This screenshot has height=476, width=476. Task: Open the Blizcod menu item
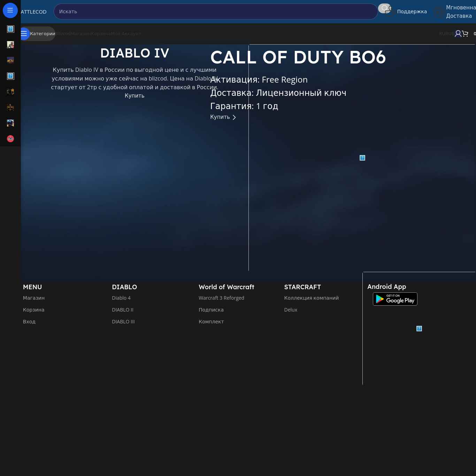pyautogui.click(x=63, y=34)
